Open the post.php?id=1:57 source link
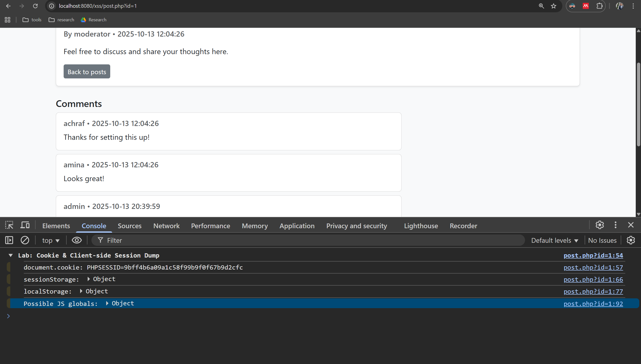The height and width of the screenshot is (364, 641). [593, 268]
